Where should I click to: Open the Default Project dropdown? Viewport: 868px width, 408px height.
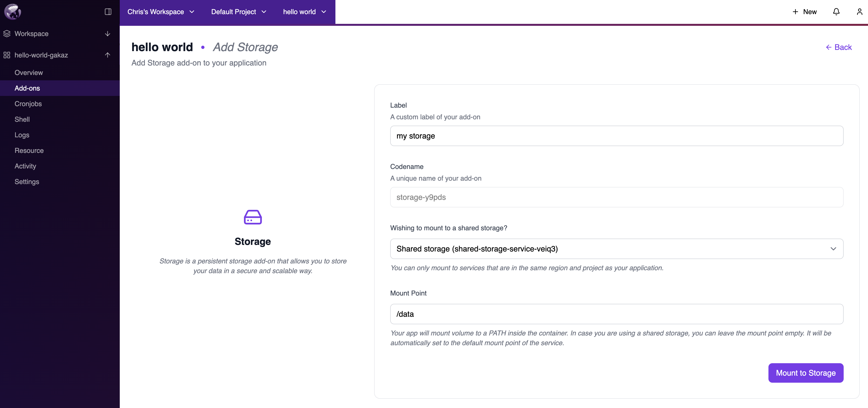(239, 12)
